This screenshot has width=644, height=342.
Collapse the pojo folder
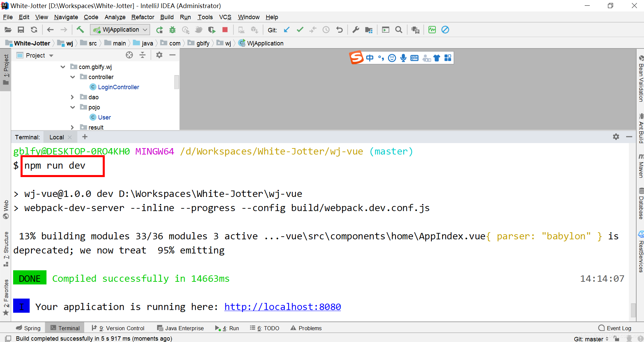click(x=73, y=107)
